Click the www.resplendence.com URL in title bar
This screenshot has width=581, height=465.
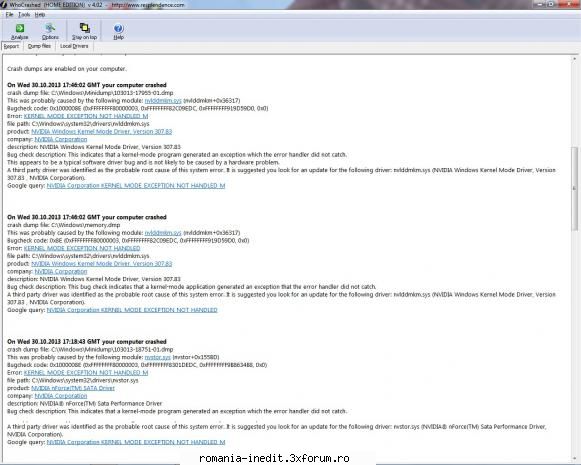148,5
